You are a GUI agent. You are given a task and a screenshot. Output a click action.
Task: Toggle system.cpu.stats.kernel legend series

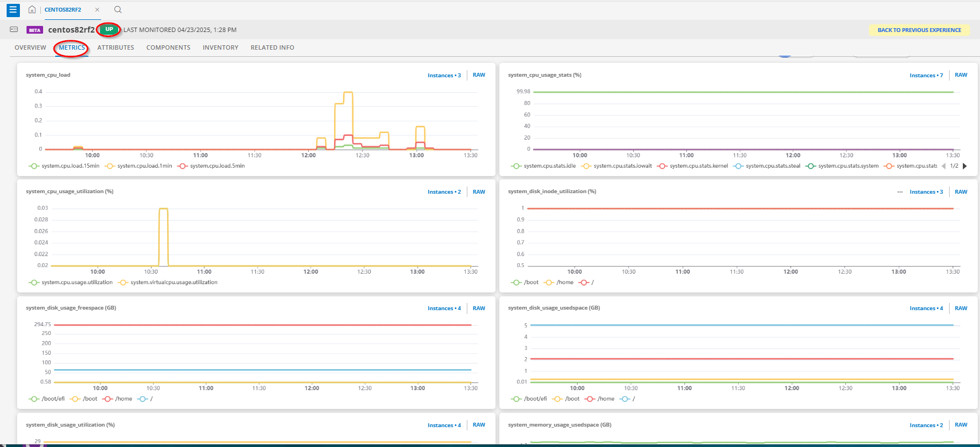(693, 166)
